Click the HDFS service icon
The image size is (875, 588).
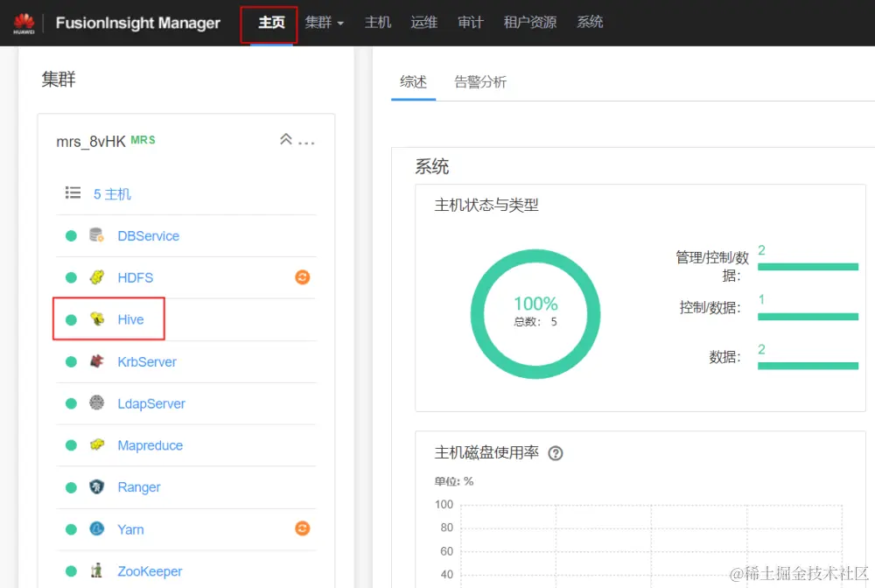click(96, 276)
